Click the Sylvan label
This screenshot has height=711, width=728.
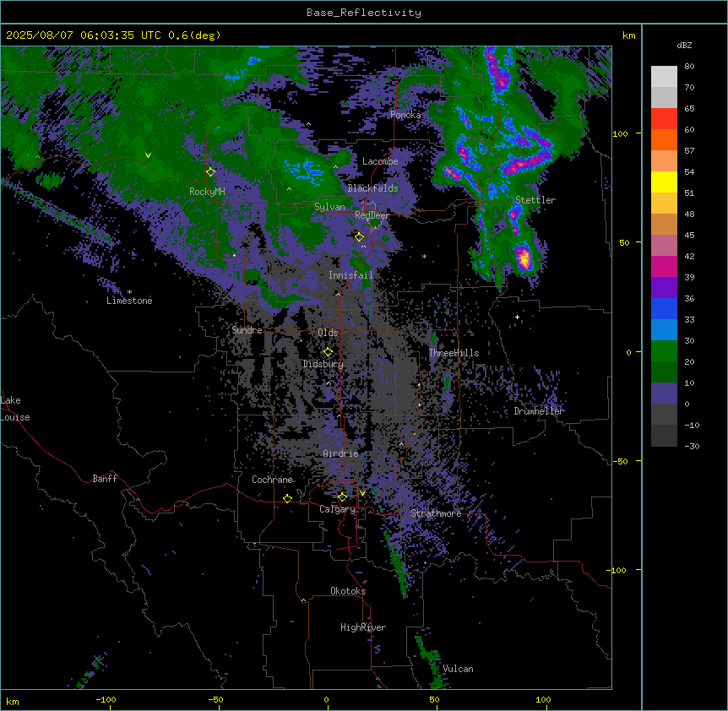point(329,207)
